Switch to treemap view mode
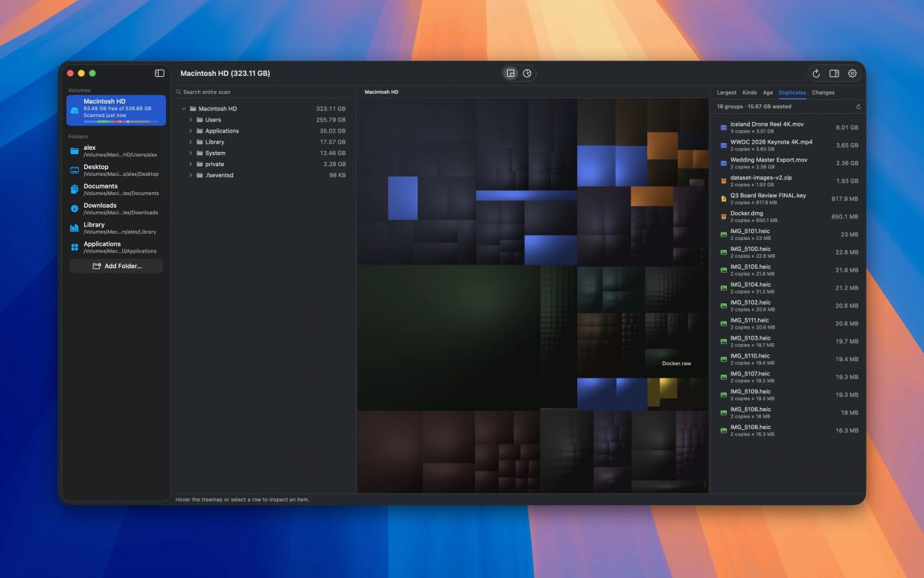The image size is (924, 578). coord(510,73)
